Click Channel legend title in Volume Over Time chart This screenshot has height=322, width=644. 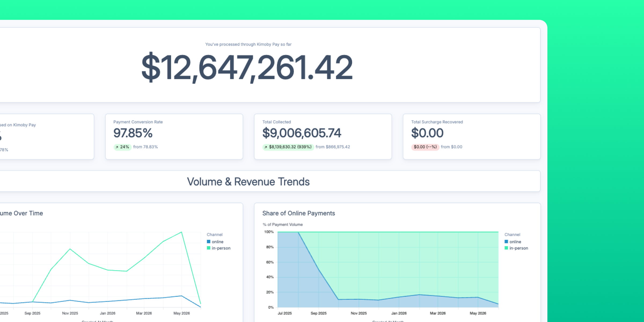pyautogui.click(x=214, y=235)
